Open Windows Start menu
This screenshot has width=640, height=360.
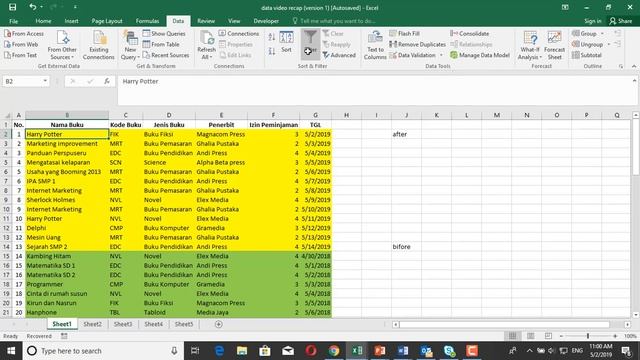coord(11,351)
